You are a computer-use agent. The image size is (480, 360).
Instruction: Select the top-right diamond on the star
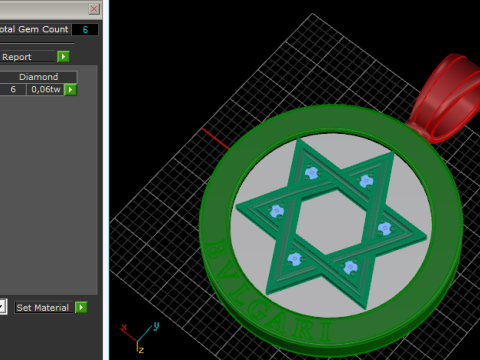(366, 181)
